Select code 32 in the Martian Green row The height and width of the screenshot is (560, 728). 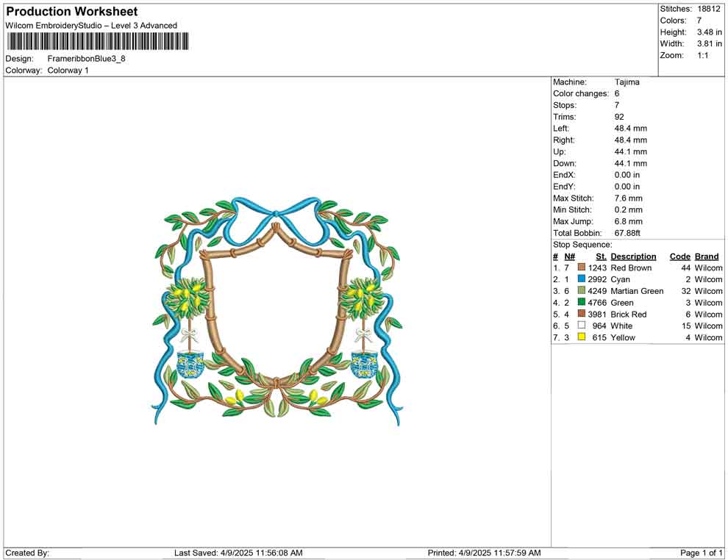[x=686, y=291]
